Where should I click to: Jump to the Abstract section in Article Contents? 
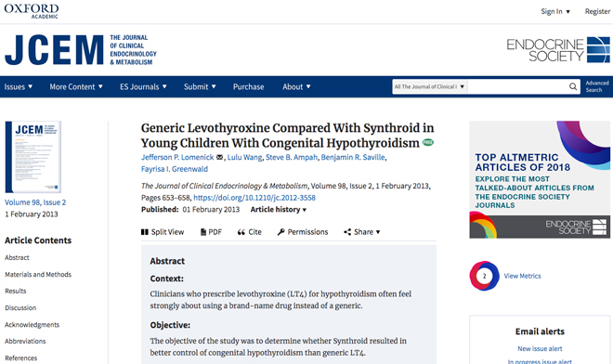(17, 257)
